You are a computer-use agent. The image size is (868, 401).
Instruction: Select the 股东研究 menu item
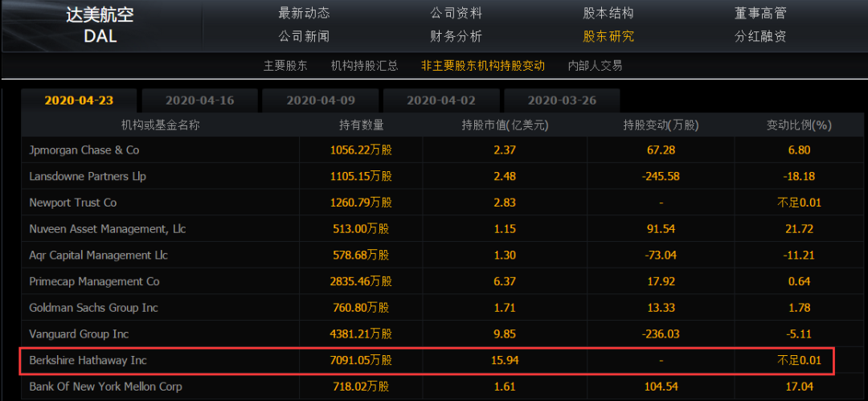click(x=608, y=36)
